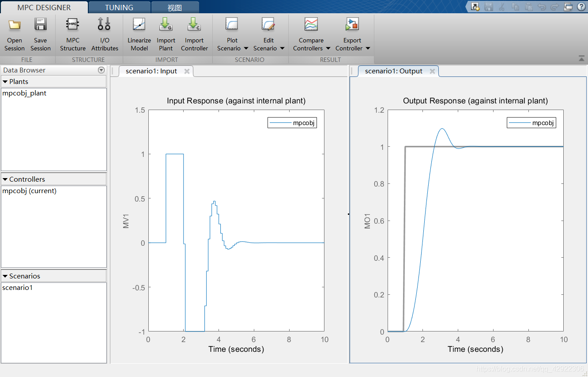Screen dimensions: 588x377
Task: Click the cut scissors icon
Action: (502, 7)
